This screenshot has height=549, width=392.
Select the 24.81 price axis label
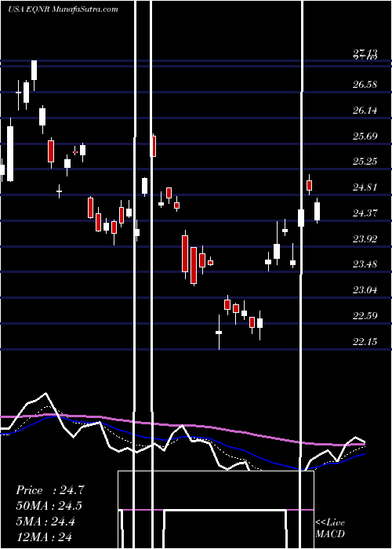[365, 187]
